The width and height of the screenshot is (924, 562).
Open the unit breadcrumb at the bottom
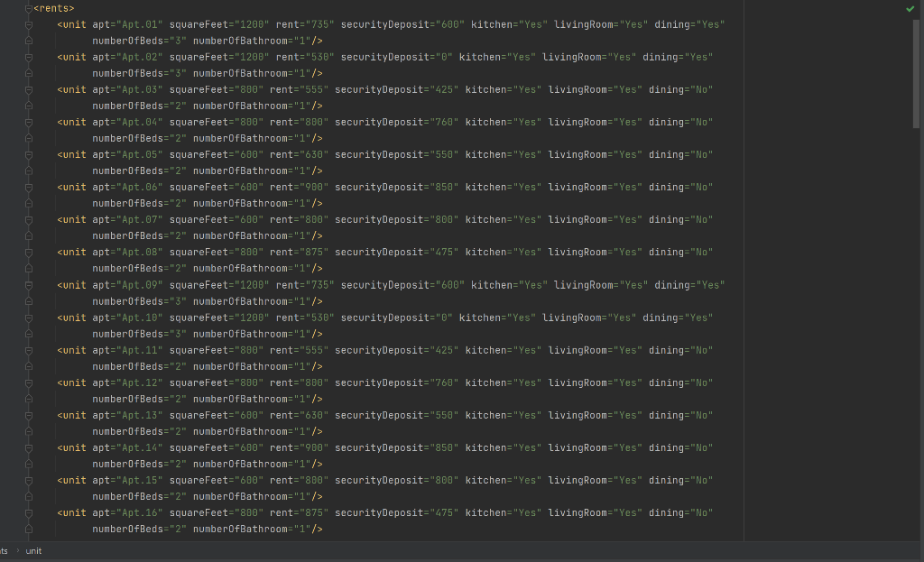tap(33, 550)
